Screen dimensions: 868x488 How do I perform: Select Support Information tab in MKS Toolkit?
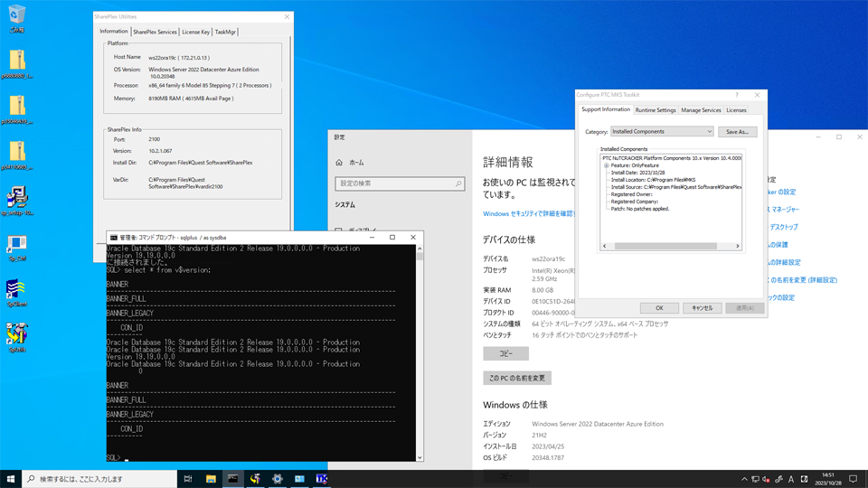(606, 109)
